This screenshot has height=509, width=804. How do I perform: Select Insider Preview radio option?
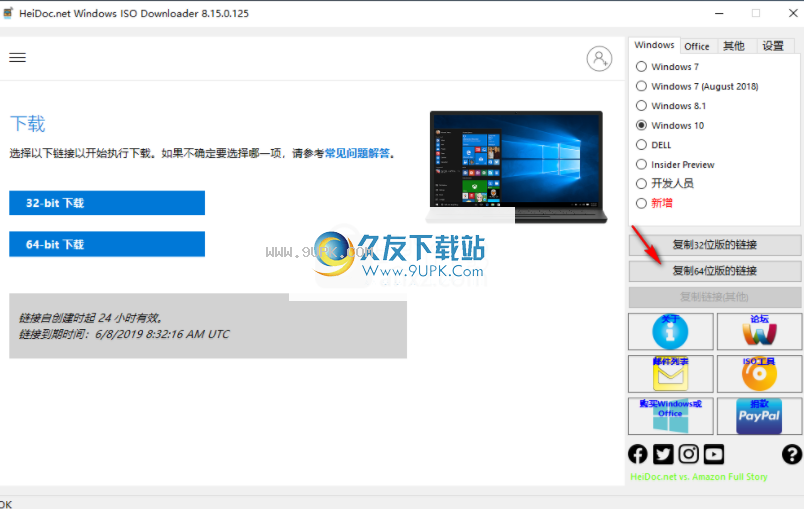675,164
